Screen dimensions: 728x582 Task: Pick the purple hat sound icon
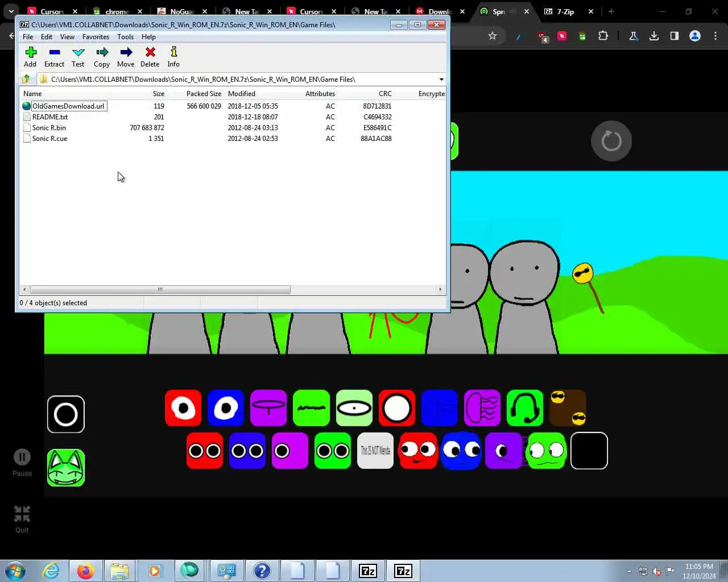pos(268,408)
